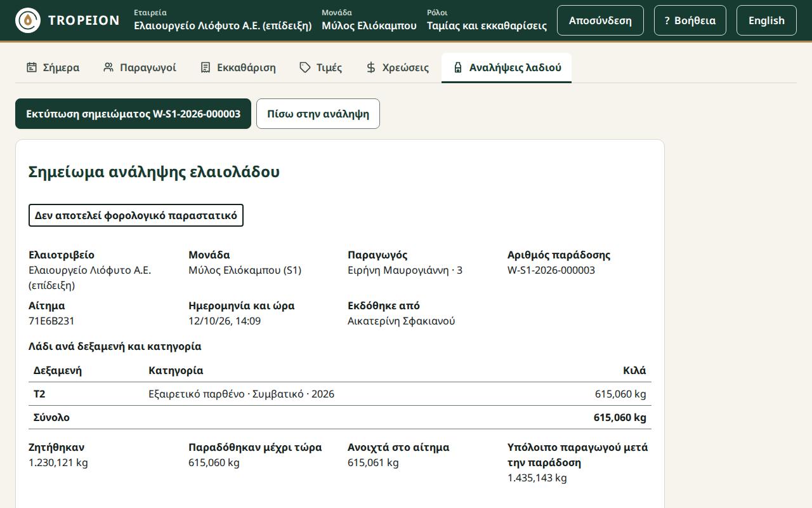Screen dimensions: 812x508
Task: Log out with the Αποσύνδεση button
Action: coord(600,20)
